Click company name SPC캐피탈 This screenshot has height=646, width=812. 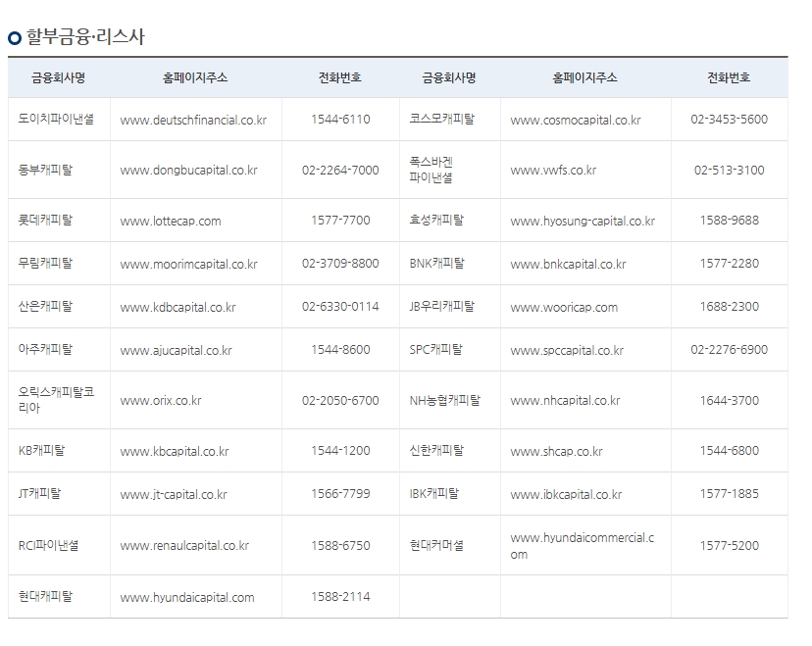pyautogui.click(x=436, y=349)
